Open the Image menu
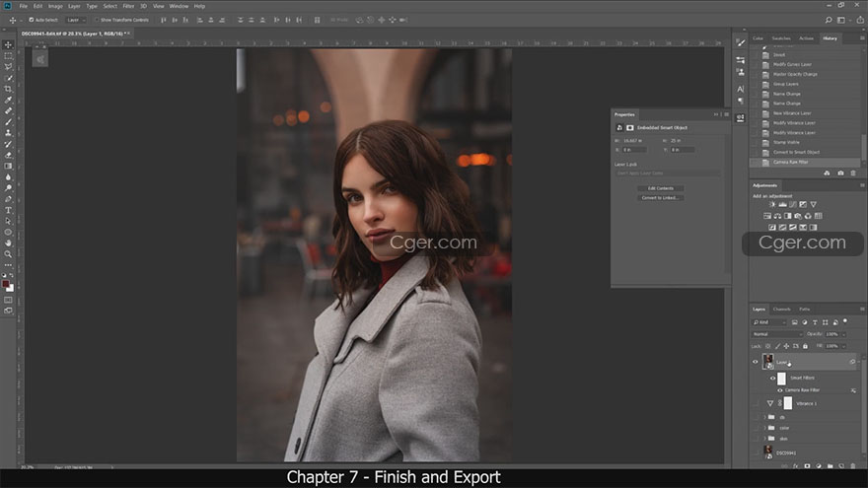868x488 pixels. [55, 6]
